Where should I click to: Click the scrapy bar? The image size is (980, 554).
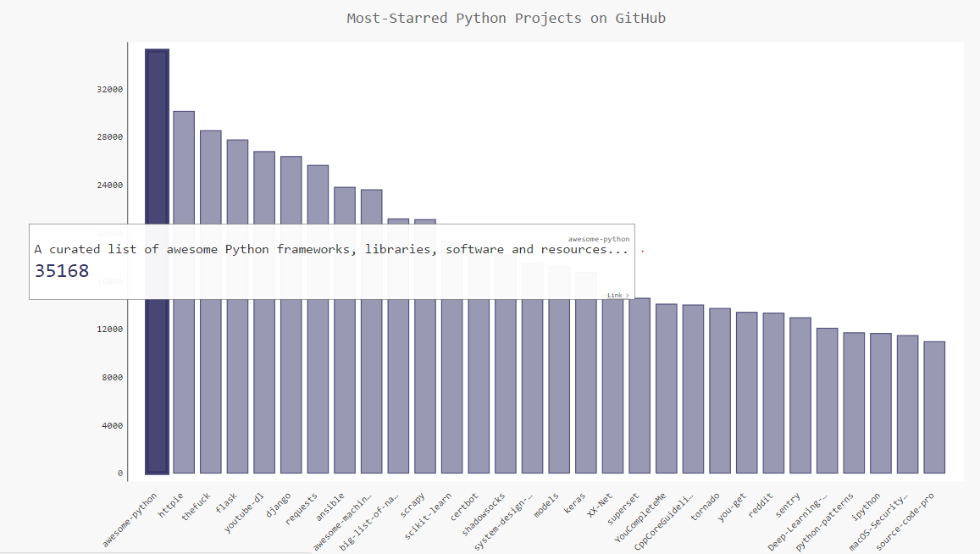tap(425, 346)
